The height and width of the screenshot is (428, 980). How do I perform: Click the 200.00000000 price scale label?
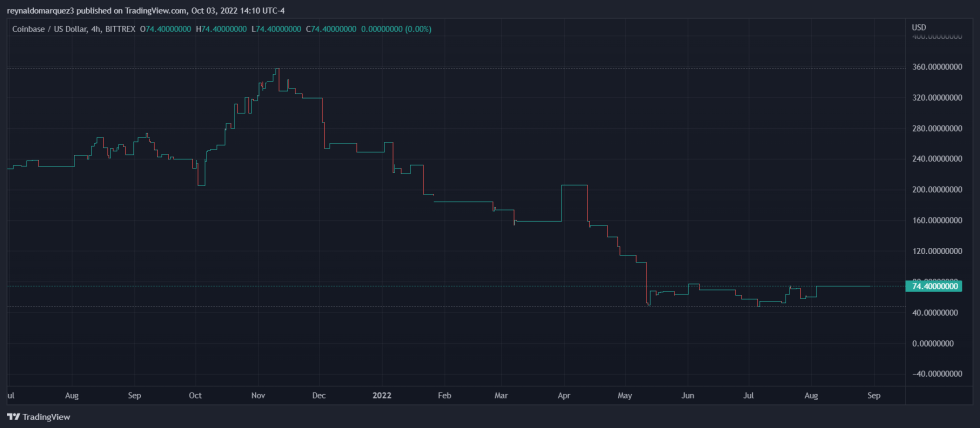coord(939,190)
